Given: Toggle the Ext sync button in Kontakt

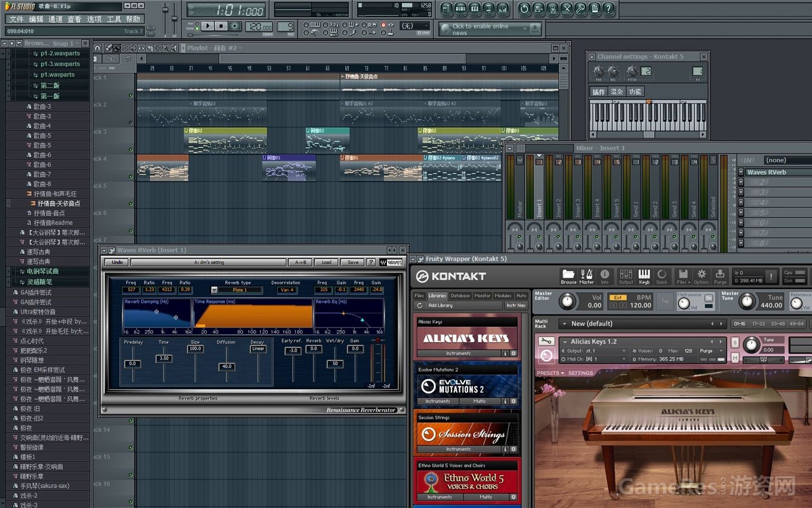Looking at the screenshot, I should point(617,297).
